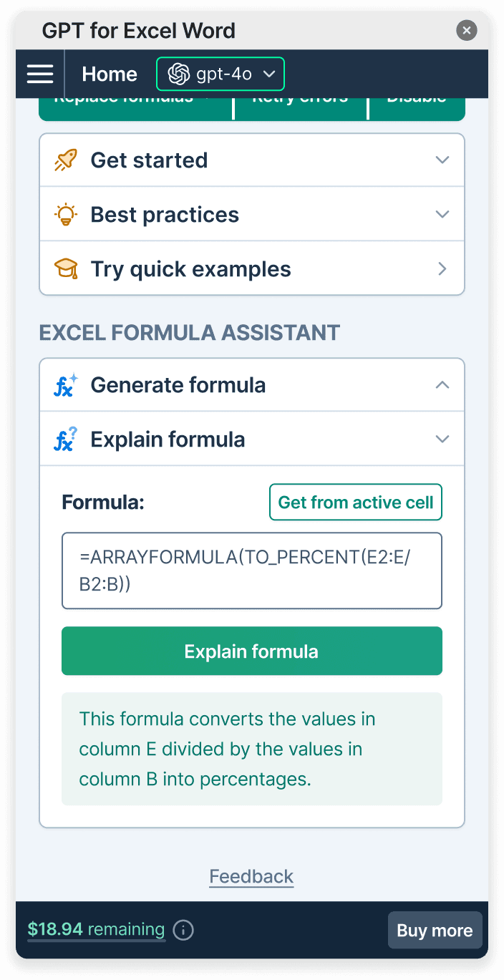Click the info icon near remaining balance

pyautogui.click(x=184, y=930)
